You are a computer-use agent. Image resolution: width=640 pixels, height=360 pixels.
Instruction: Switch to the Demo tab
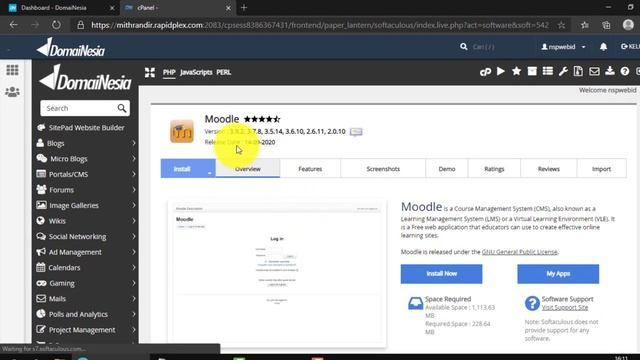[447, 169]
